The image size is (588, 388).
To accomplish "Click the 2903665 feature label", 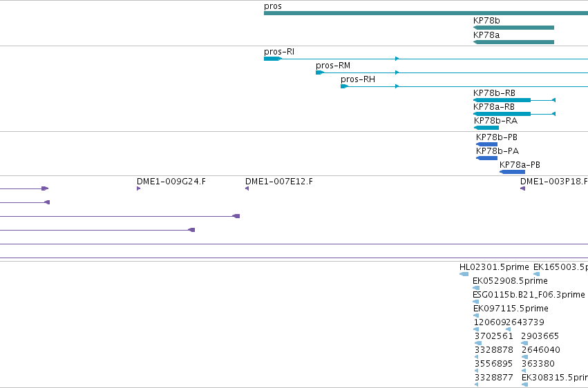I will (540, 336).
